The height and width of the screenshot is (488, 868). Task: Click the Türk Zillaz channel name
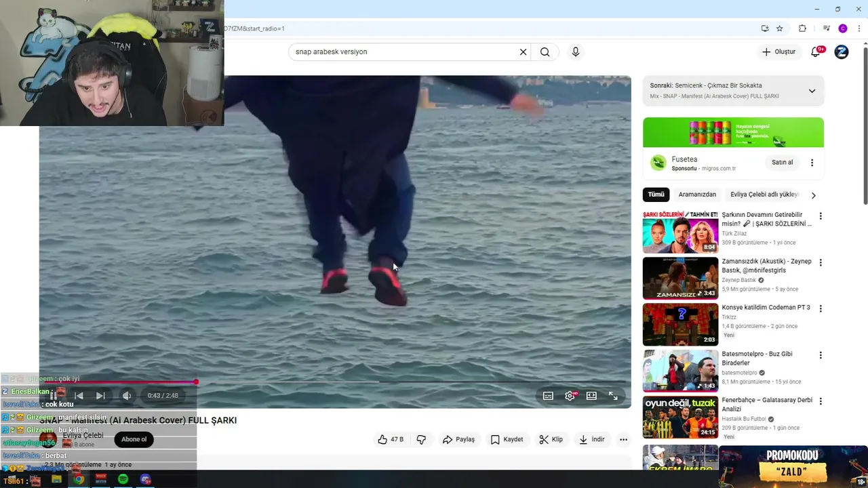[734, 234]
